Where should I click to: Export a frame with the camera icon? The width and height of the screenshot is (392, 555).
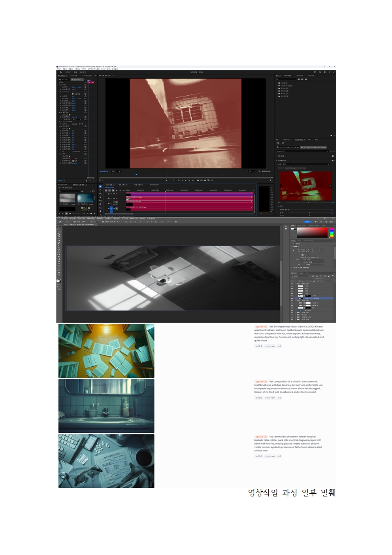(x=205, y=180)
